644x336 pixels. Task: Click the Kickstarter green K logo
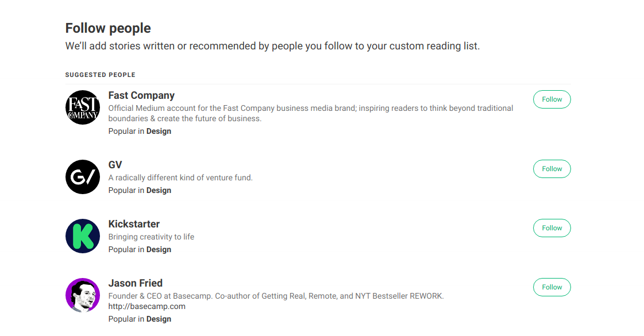(83, 236)
